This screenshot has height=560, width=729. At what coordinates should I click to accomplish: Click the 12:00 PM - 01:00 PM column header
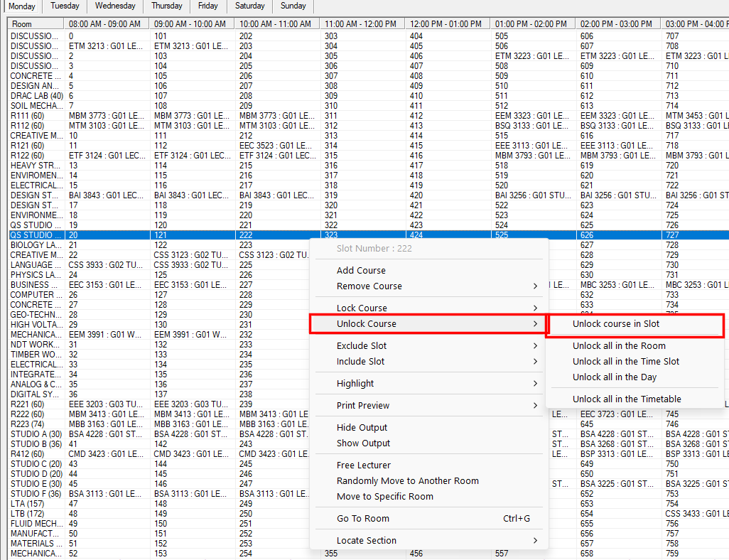(x=447, y=23)
